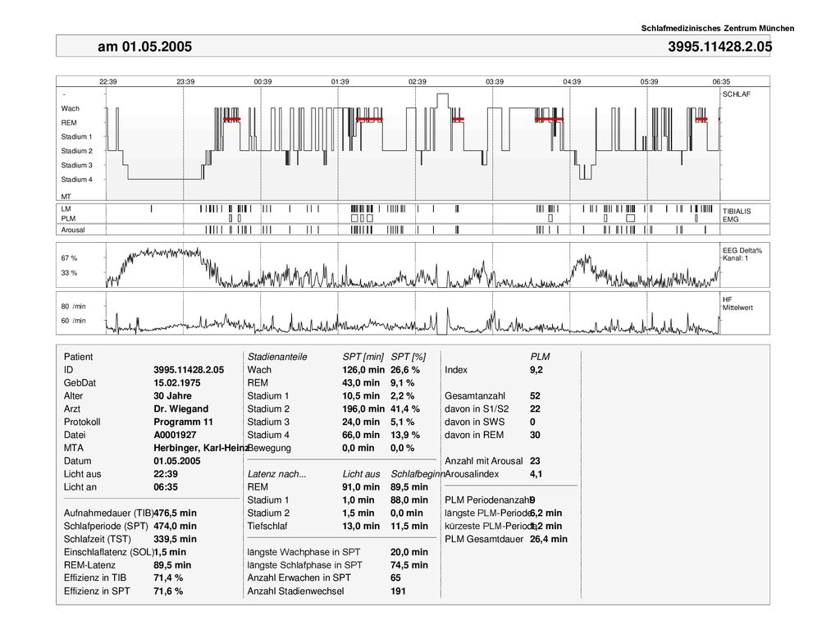Click the SCHLAF chart label
This screenshot has width=840, height=630.
(x=737, y=94)
